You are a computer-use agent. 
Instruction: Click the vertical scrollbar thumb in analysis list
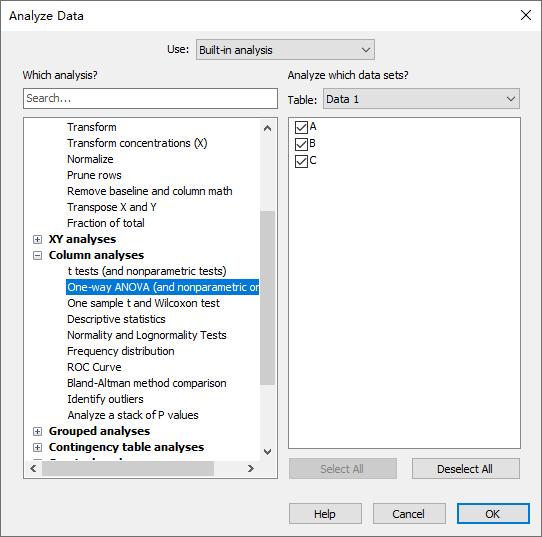[267, 298]
